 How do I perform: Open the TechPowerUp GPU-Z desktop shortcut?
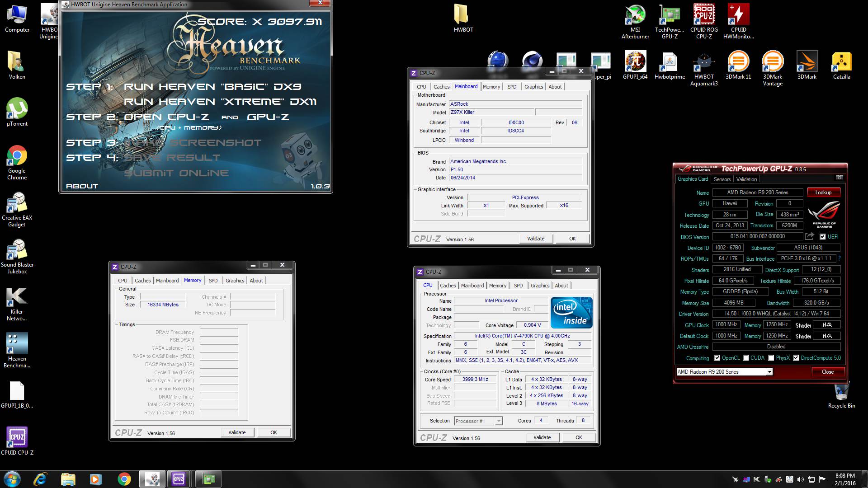[670, 21]
